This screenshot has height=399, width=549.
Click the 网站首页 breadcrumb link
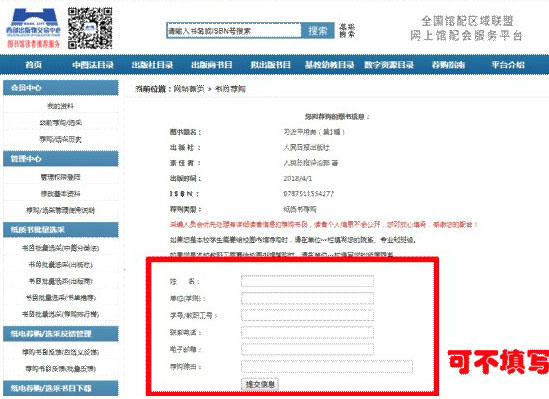[189, 89]
